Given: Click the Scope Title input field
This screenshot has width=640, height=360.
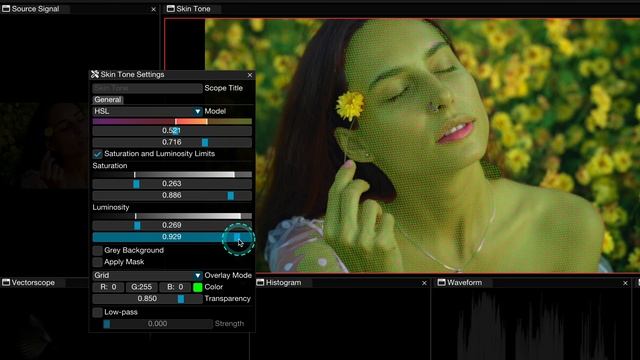Looking at the screenshot, I should (147, 88).
